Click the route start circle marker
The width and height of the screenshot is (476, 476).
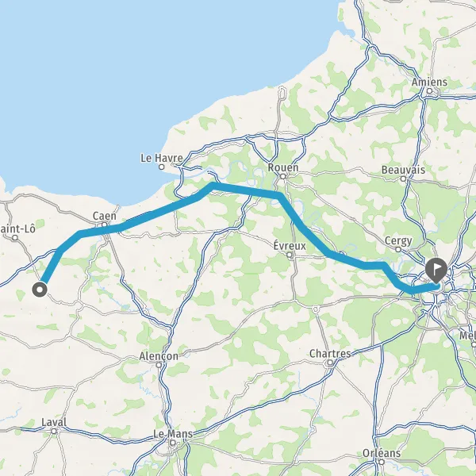(x=40, y=290)
